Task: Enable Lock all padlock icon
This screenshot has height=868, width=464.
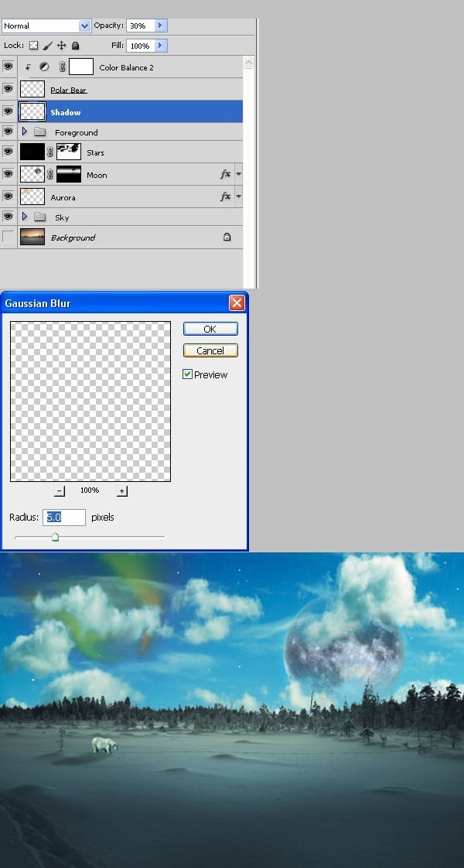Action: 75,46
